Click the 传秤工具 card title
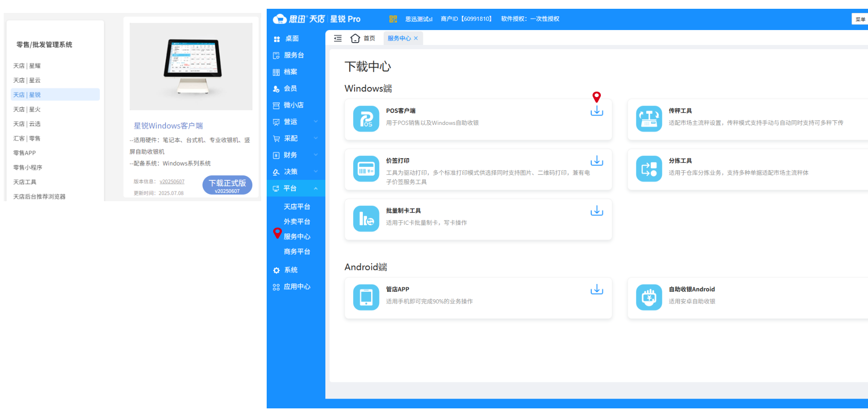 (x=680, y=111)
